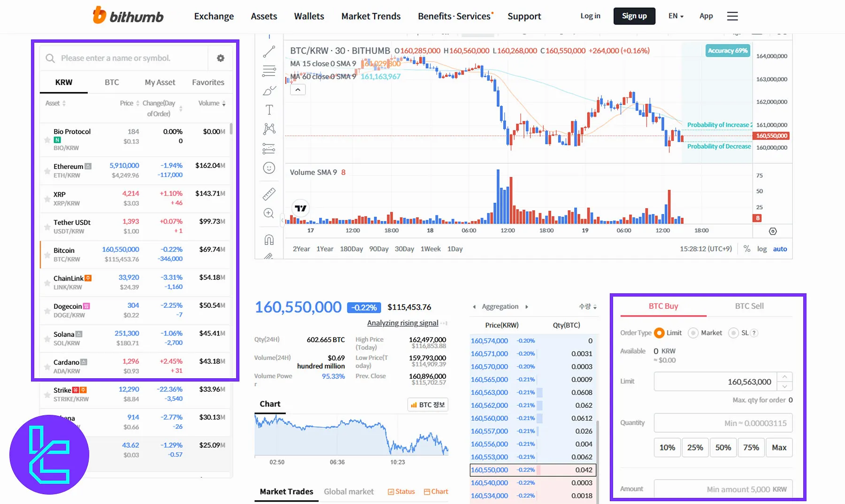
Task: Select the ruler measure tool
Action: point(269,193)
